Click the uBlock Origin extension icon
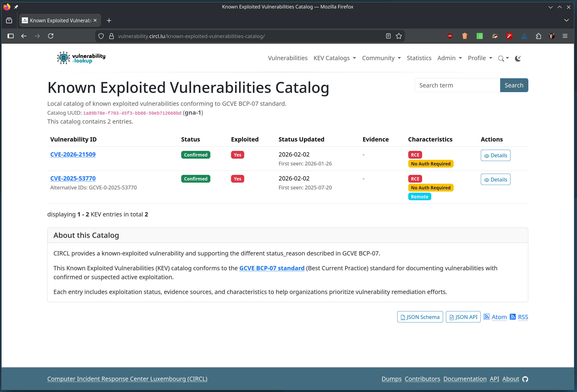Image resolution: width=577 pixels, height=392 pixels. (x=450, y=36)
